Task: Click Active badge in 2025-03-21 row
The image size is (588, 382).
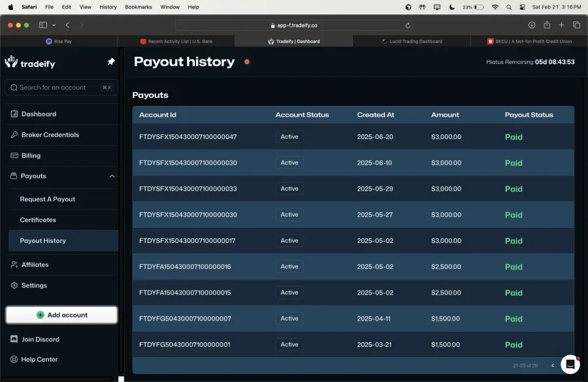Action: (289, 345)
